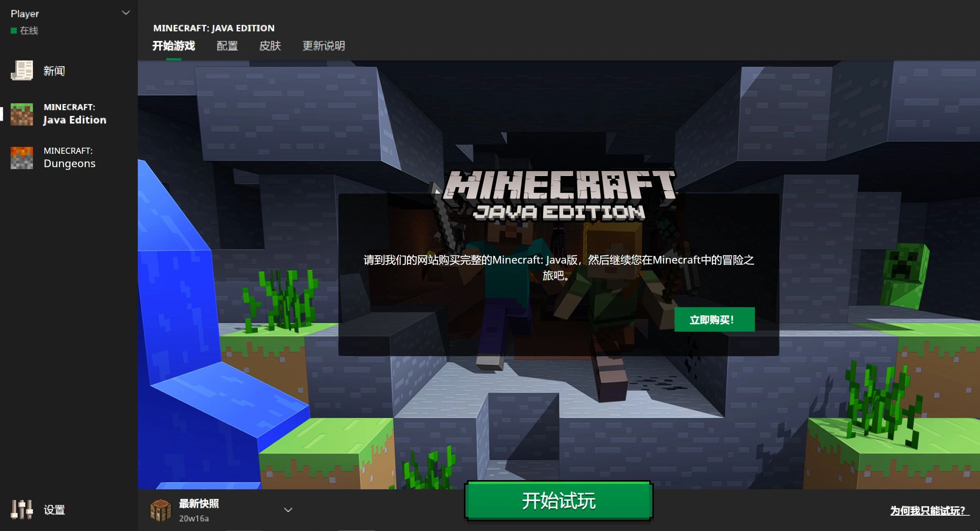The width and height of the screenshot is (980, 531).
Task: Expand the Player account chevron
Action: point(126,13)
